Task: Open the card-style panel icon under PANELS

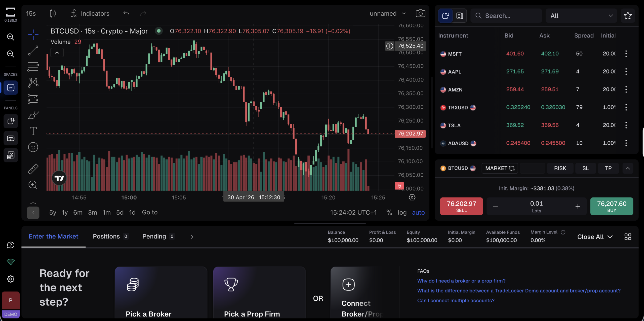Action: pos(11,138)
